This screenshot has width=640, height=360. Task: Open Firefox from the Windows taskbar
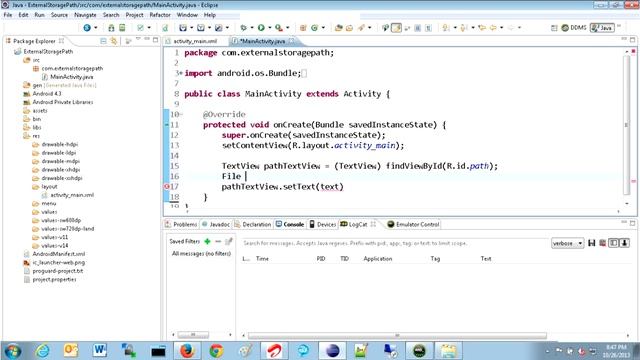(x=187, y=351)
